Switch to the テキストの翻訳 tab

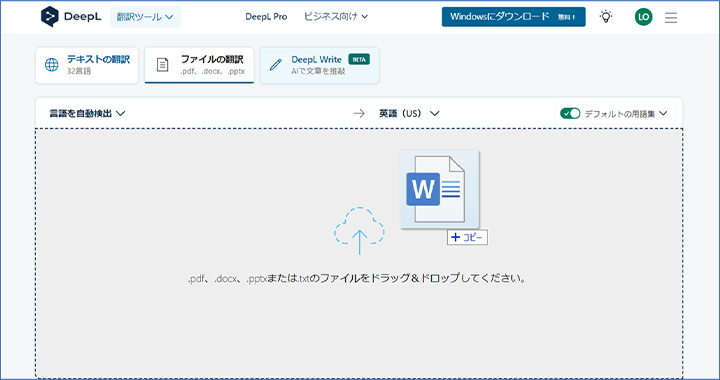[87, 65]
